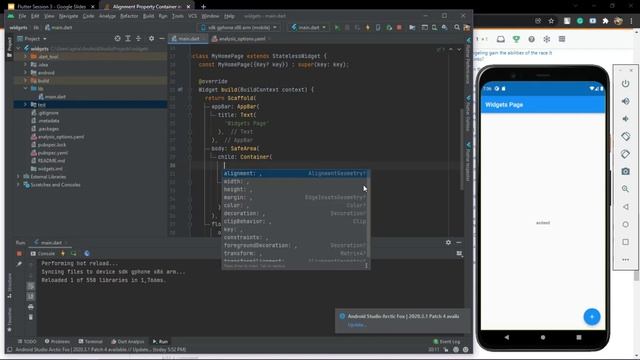Select margin suggestion in autocomplete
This screenshot has height=360, width=640.
[x=296, y=198]
